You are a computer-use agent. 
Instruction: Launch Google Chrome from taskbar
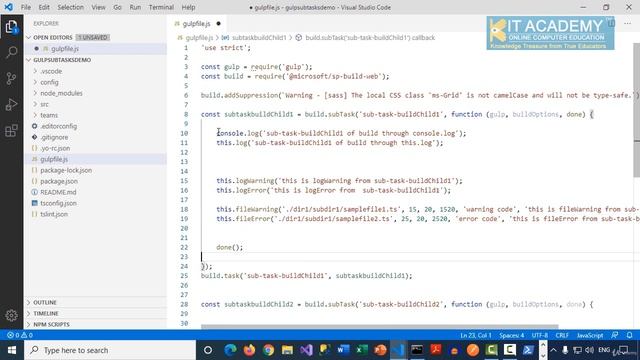pyautogui.click(x=268, y=350)
